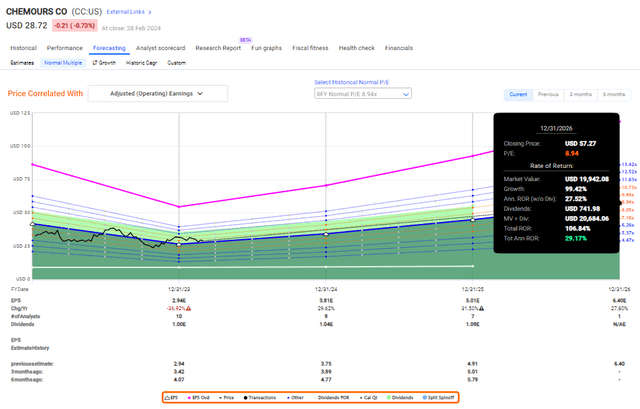Open the Fun graphs tab
Image resolution: width=640 pixels, height=409 pixels.
click(x=267, y=48)
